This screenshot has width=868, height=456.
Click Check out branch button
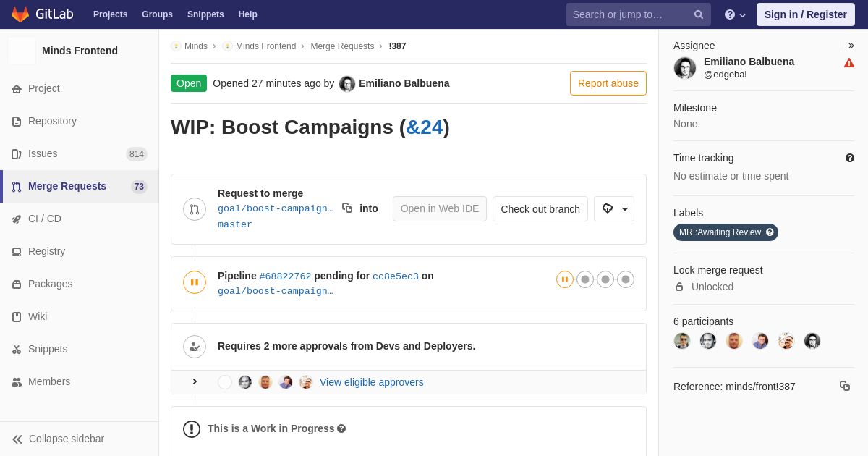540,208
